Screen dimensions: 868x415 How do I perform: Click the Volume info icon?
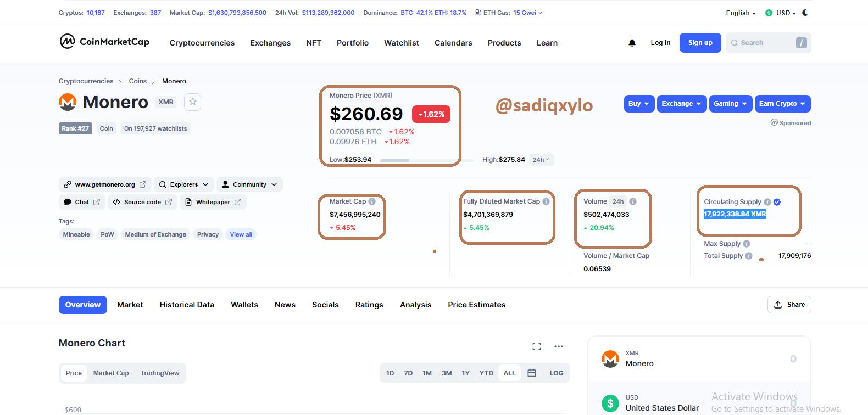[633, 201]
